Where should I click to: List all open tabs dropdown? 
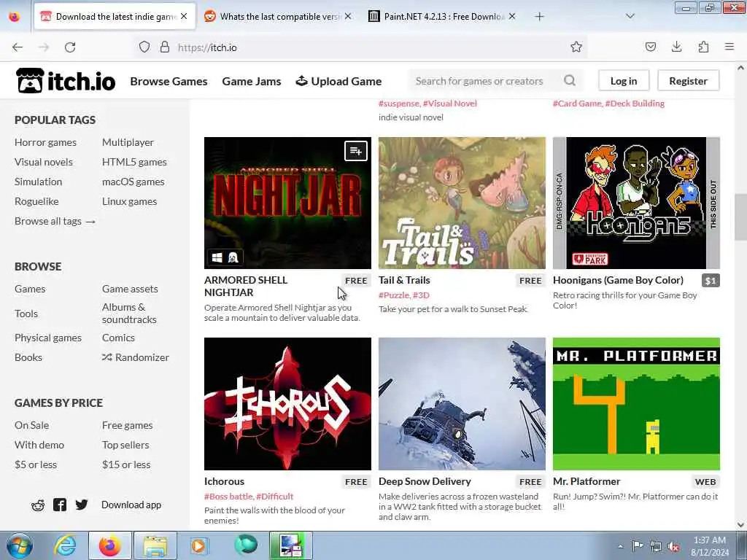[630, 16]
